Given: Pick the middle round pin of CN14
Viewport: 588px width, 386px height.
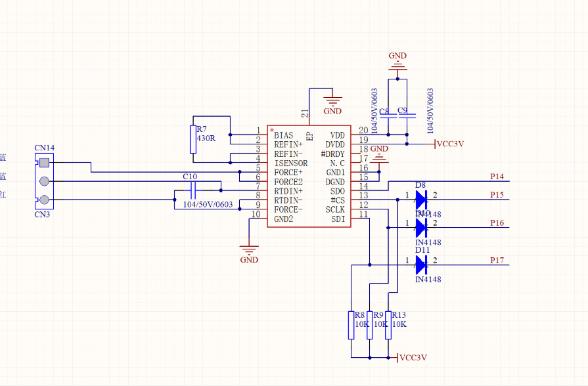Looking at the screenshot, I should point(44,181).
